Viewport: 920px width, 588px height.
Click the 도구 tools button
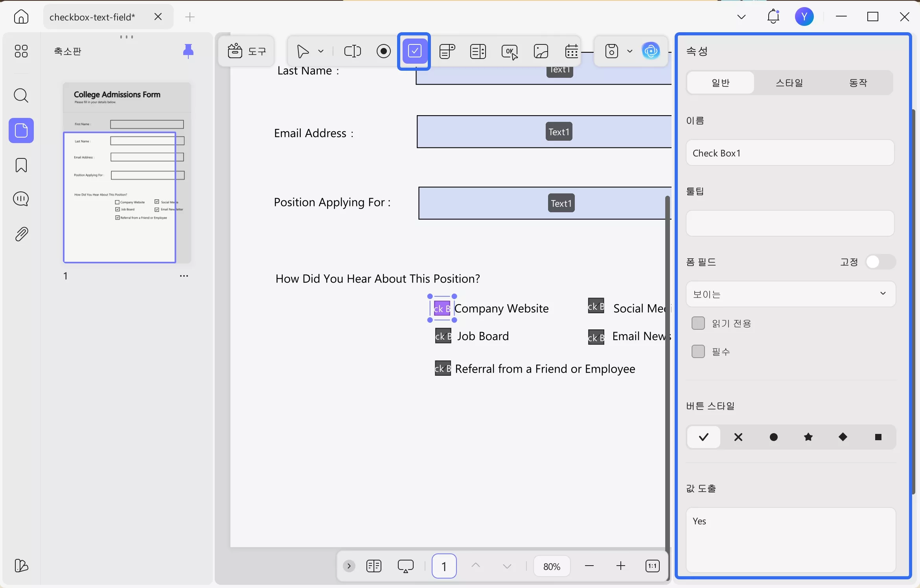(x=247, y=51)
